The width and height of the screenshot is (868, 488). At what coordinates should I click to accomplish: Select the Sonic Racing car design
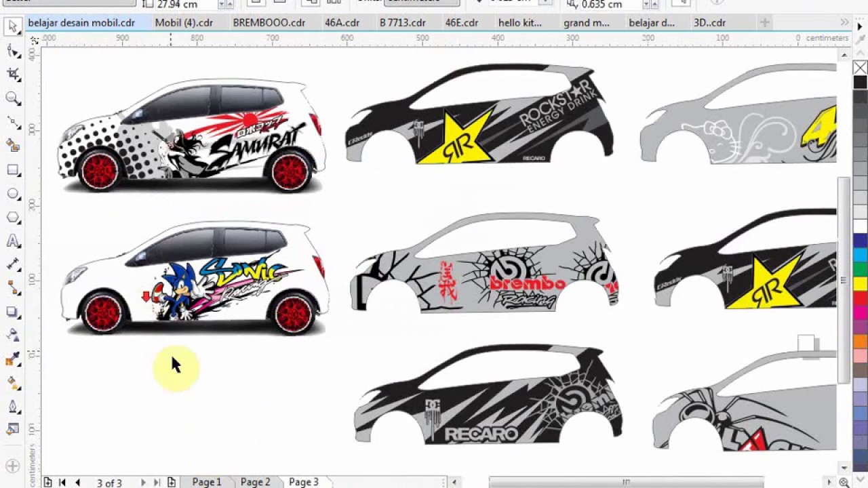tap(195, 279)
